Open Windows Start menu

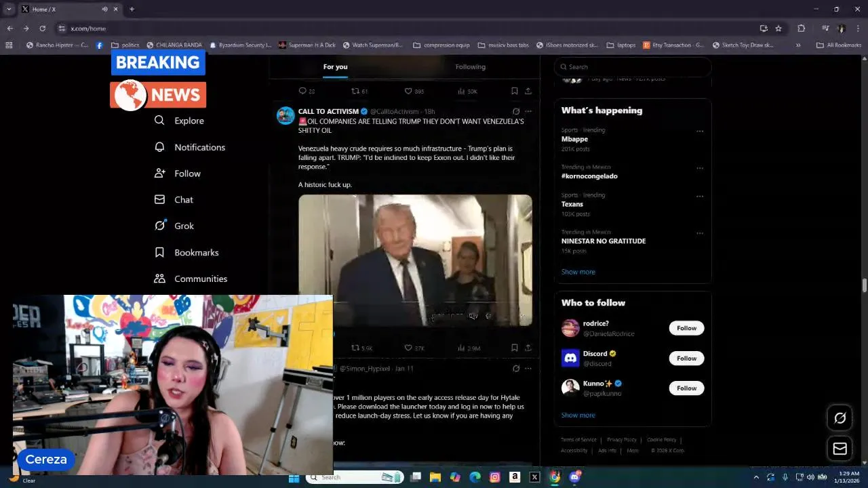click(294, 477)
